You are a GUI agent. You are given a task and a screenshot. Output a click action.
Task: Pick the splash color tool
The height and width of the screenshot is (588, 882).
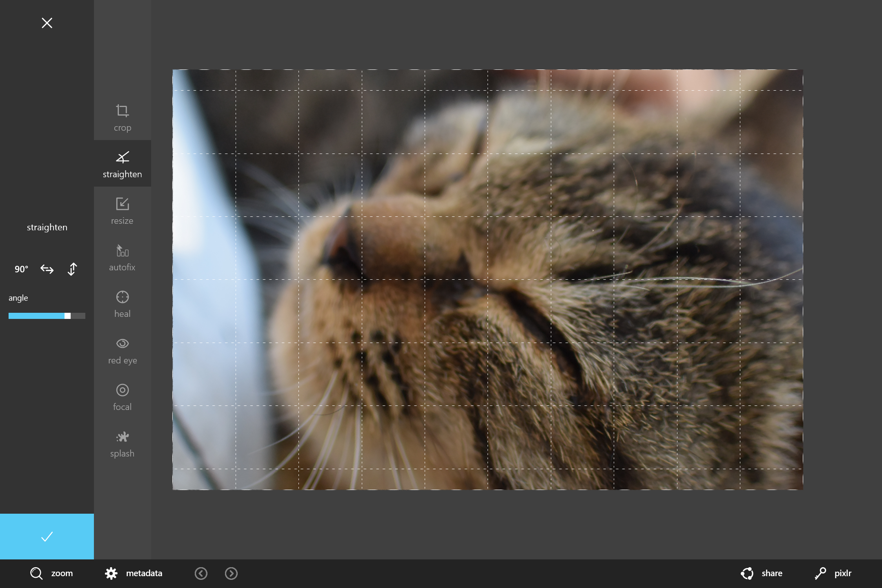click(x=122, y=443)
